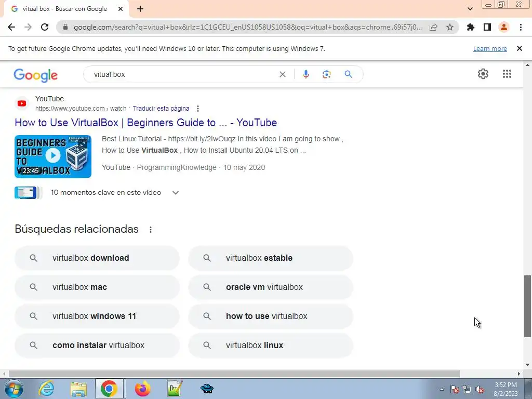Open the taskbar clock 3:52 PM

click(x=506, y=389)
